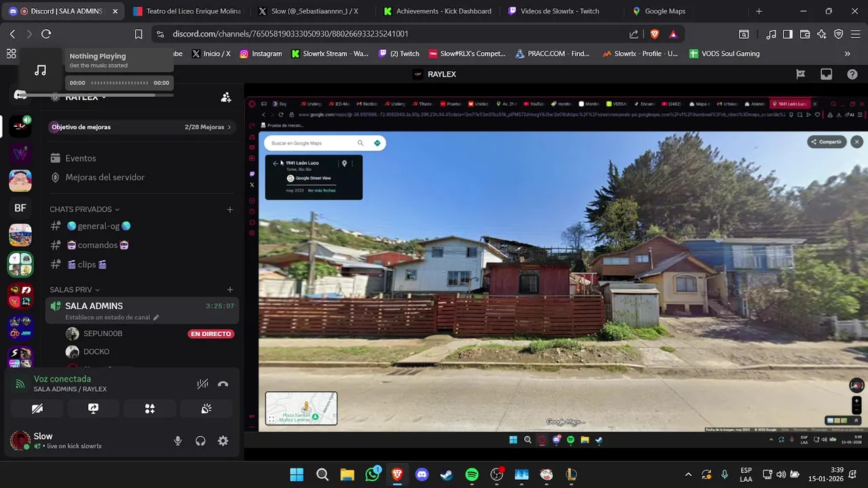Switch to Teatro del Liceo Enrique Molina tab

186,12
